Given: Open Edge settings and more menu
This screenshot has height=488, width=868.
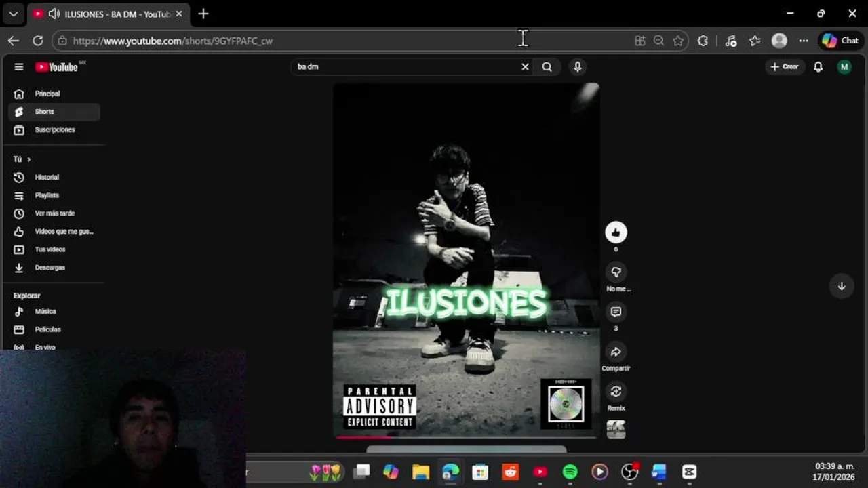Looking at the screenshot, I should (x=804, y=41).
